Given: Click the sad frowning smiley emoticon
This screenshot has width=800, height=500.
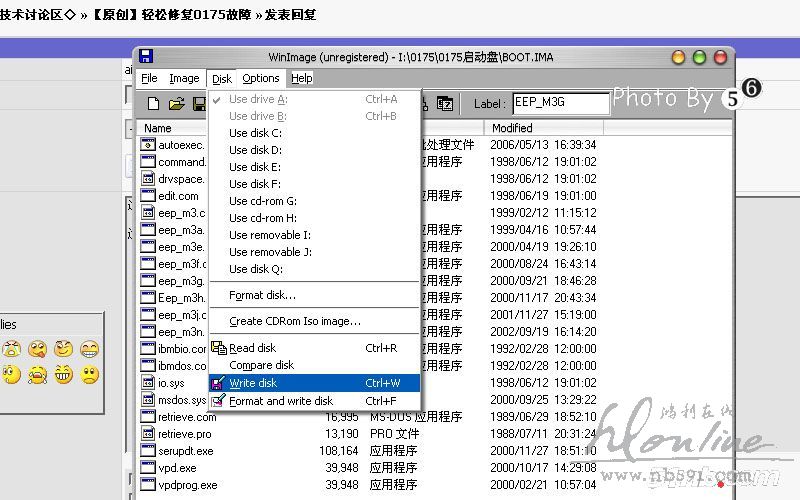Looking at the screenshot, I should [90, 375].
